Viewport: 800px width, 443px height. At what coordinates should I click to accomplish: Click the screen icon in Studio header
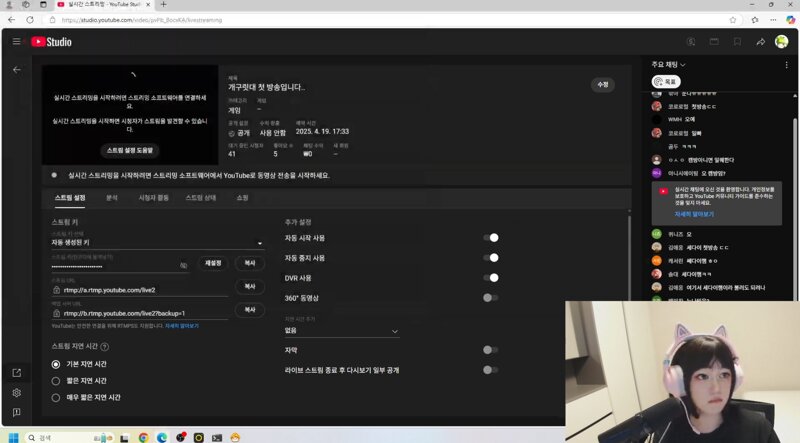714,42
